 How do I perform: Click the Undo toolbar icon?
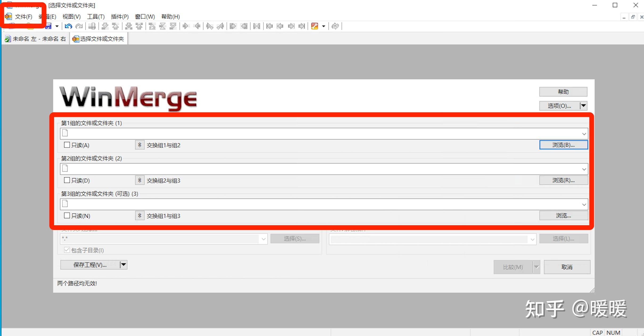pos(68,26)
